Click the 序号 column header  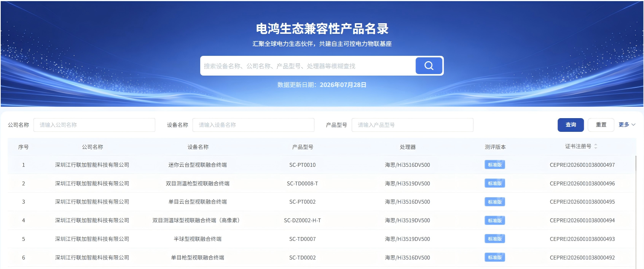(24, 147)
